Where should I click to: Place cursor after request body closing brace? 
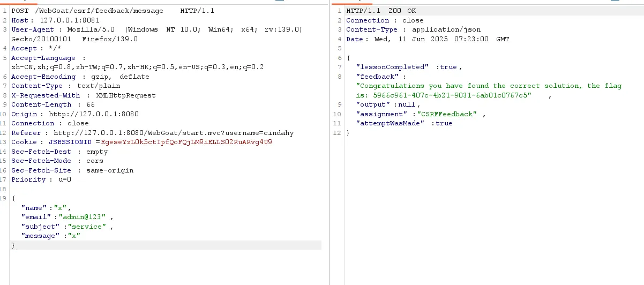coord(16,245)
